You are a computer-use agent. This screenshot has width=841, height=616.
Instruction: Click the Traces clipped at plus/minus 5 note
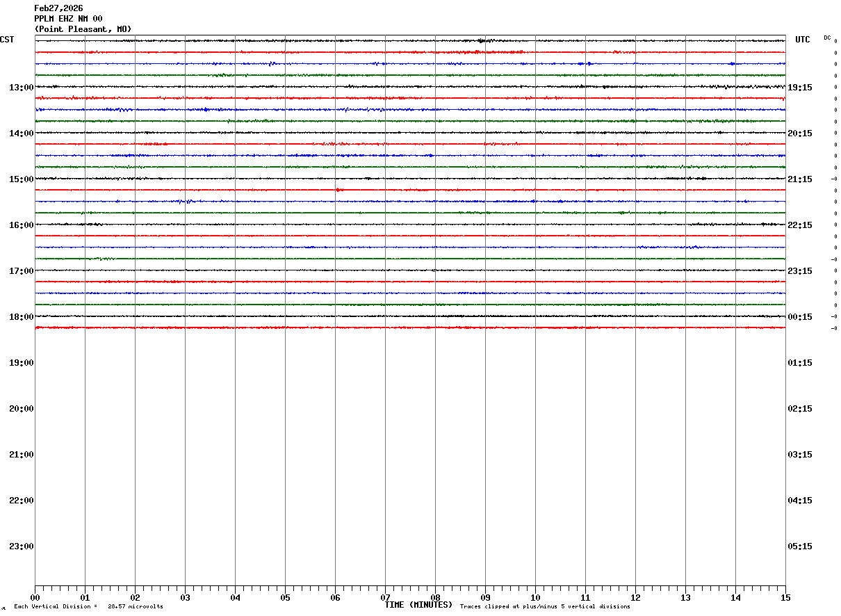[x=545, y=607]
